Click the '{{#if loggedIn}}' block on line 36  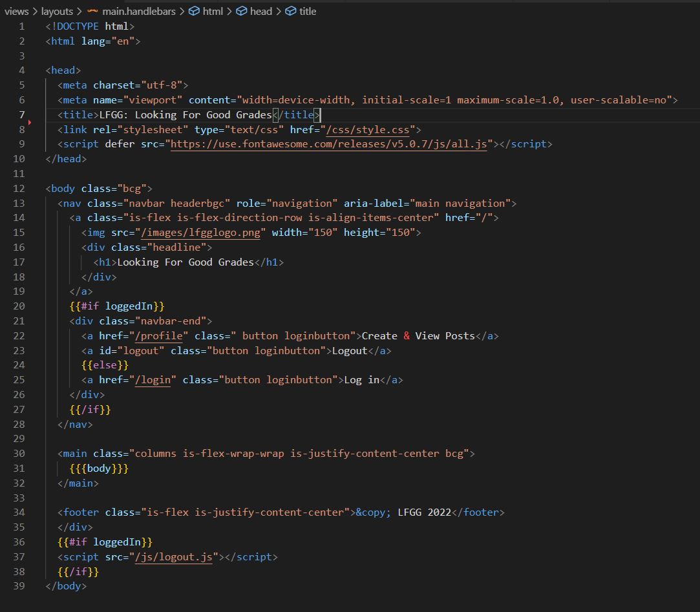pyautogui.click(x=105, y=542)
